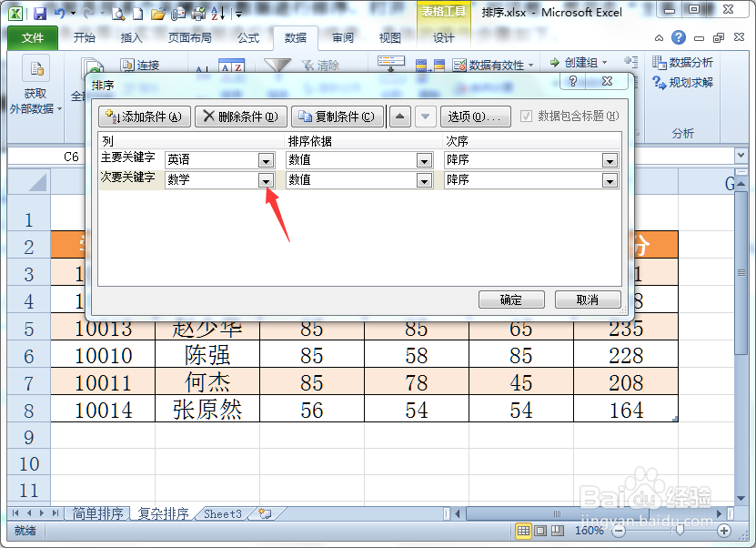Open secondary key 降序 order dropdown
This screenshot has width=756, height=548.
(x=610, y=180)
